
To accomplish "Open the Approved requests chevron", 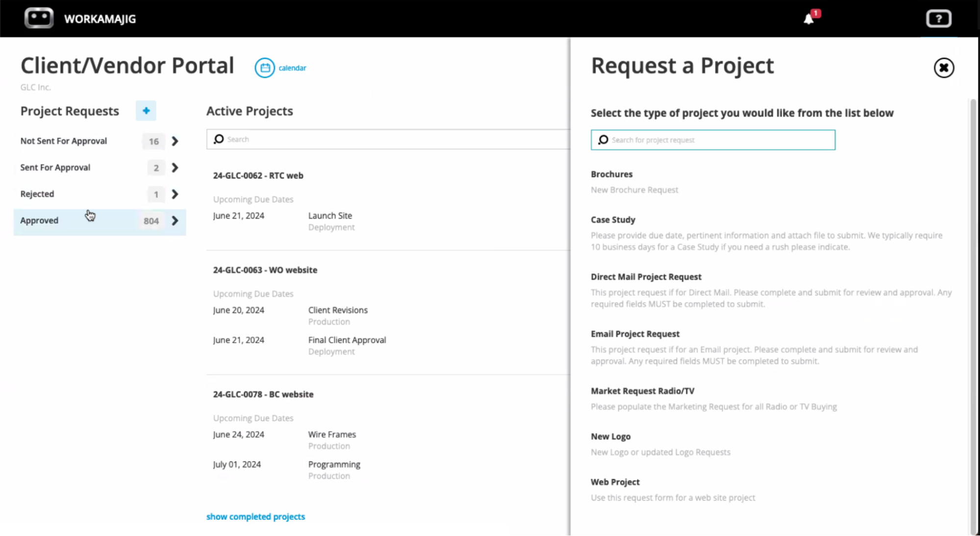I will click(x=175, y=221).
